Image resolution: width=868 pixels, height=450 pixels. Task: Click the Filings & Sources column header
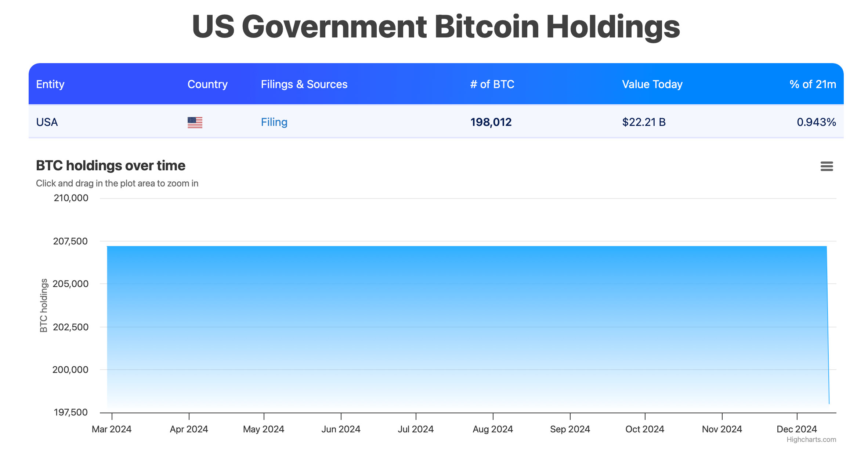click(304, 84)
